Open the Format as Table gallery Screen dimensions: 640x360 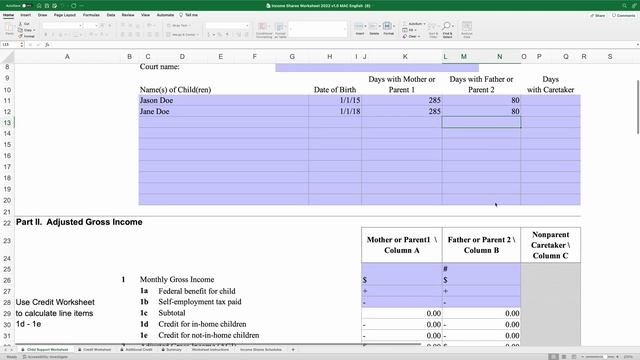(x=280, y=30)
